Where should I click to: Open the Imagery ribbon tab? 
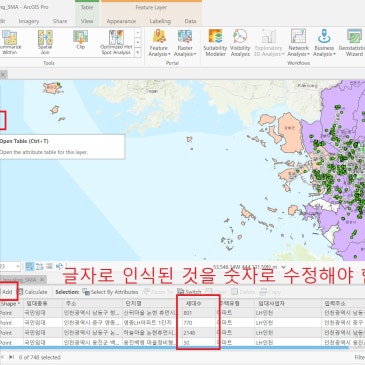29,21
